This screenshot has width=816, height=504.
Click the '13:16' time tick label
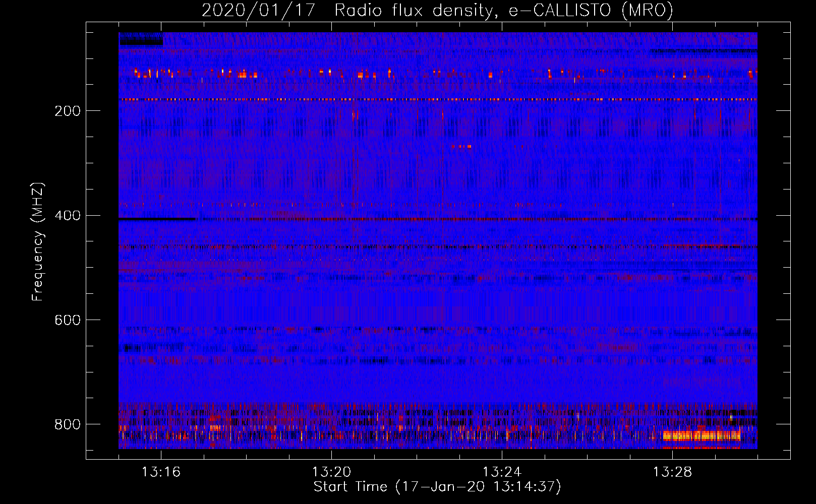161,472
